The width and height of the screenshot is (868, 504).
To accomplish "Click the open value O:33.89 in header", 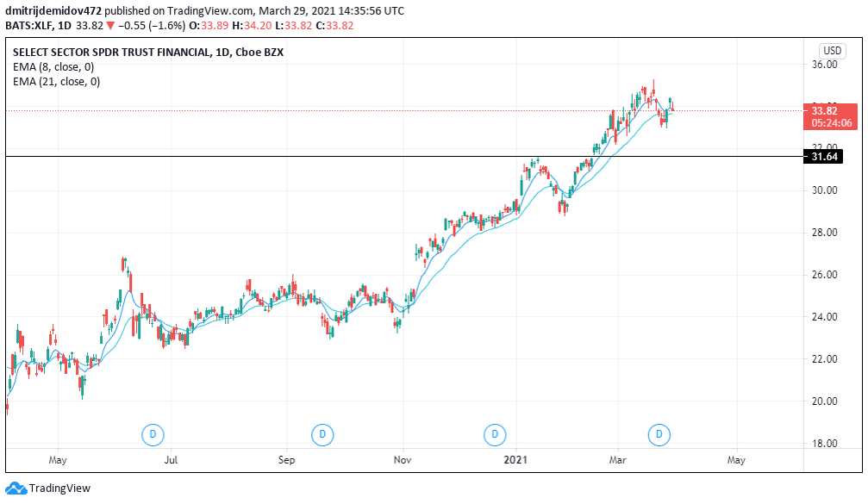I will coord(209,26).
